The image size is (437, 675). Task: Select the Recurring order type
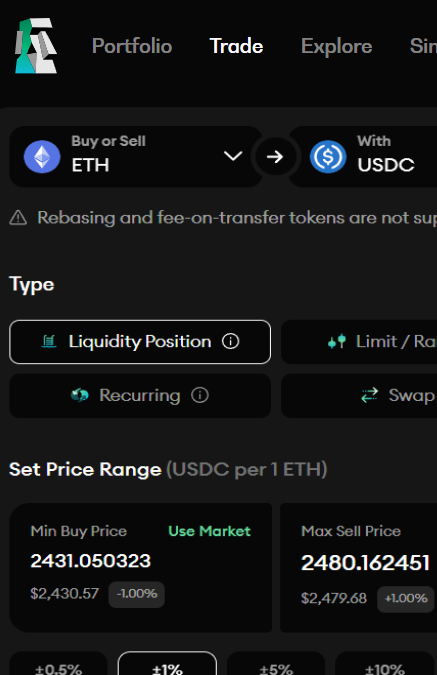tap(140, 396)
